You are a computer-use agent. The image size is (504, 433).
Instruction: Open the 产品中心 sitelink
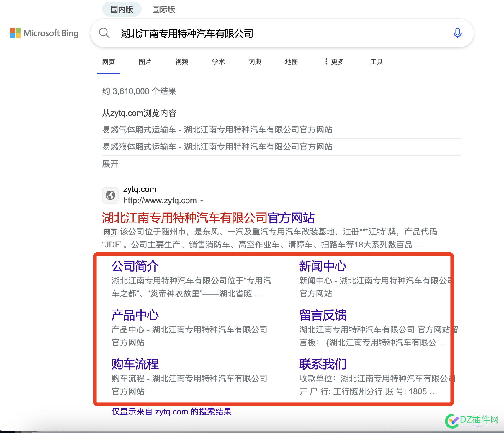click(135, 315)
